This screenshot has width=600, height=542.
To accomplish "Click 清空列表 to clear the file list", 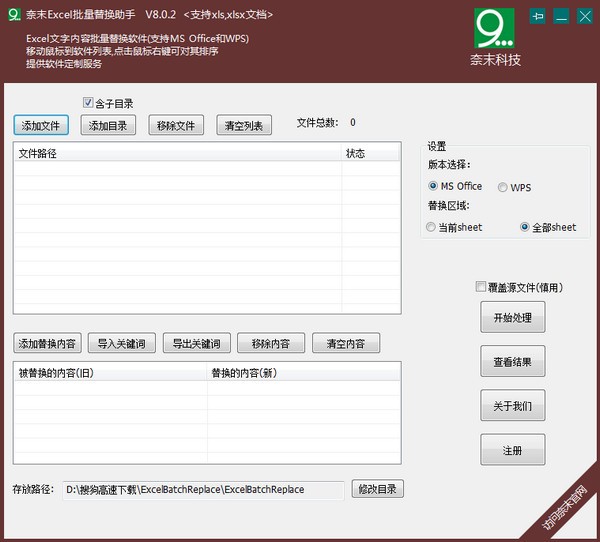I will (244, 126).
